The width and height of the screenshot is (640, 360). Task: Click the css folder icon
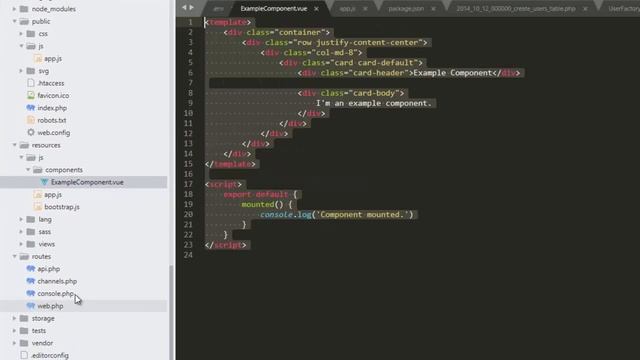[31, 33]
